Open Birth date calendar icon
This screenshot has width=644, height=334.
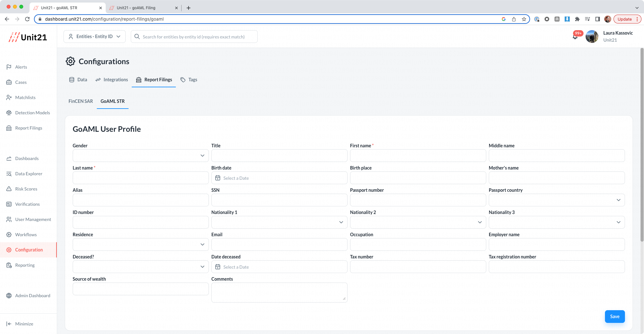(218, 178)
